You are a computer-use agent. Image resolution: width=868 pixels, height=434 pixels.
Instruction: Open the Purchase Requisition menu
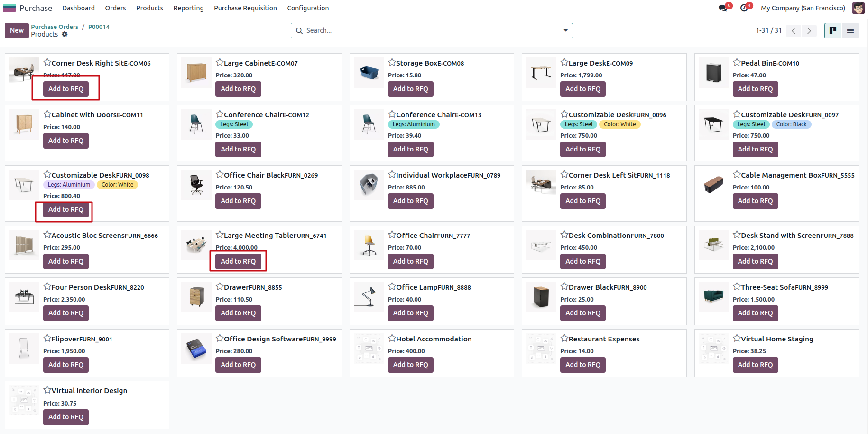(245, 8)
